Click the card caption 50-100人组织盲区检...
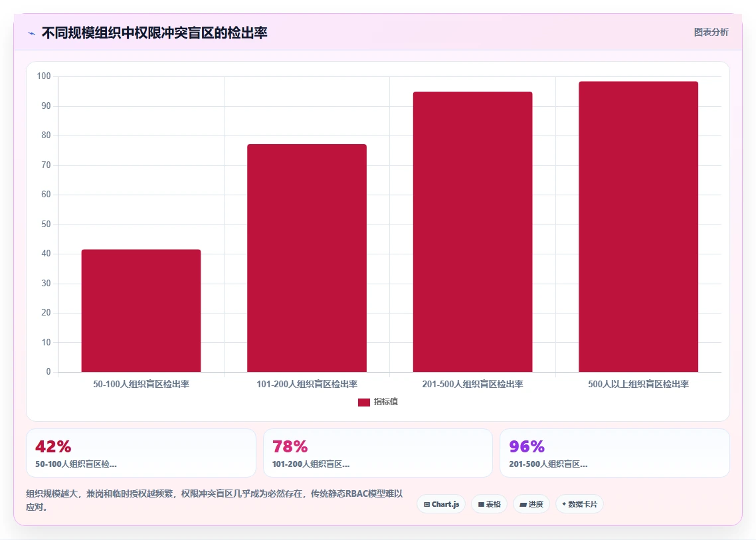The height and width of the screenshot is (540, 756). (76, 464)
